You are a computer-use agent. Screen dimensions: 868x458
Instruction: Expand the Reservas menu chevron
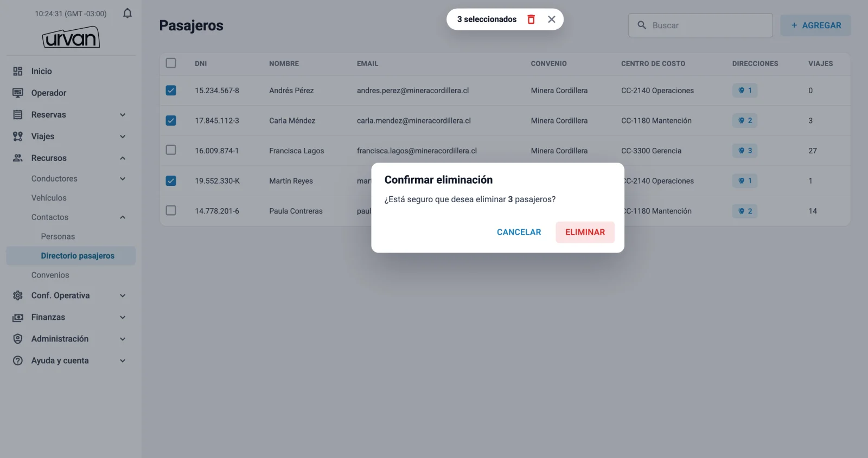[123, 115]
